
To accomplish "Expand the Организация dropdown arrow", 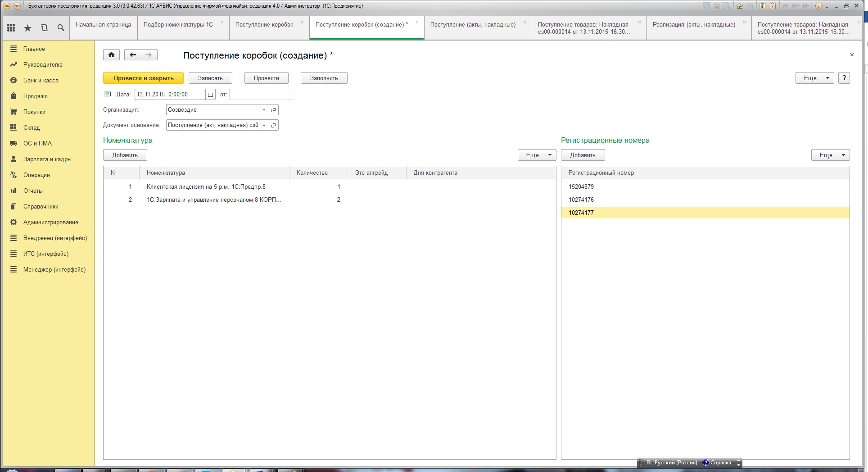I will pos(264,110).
